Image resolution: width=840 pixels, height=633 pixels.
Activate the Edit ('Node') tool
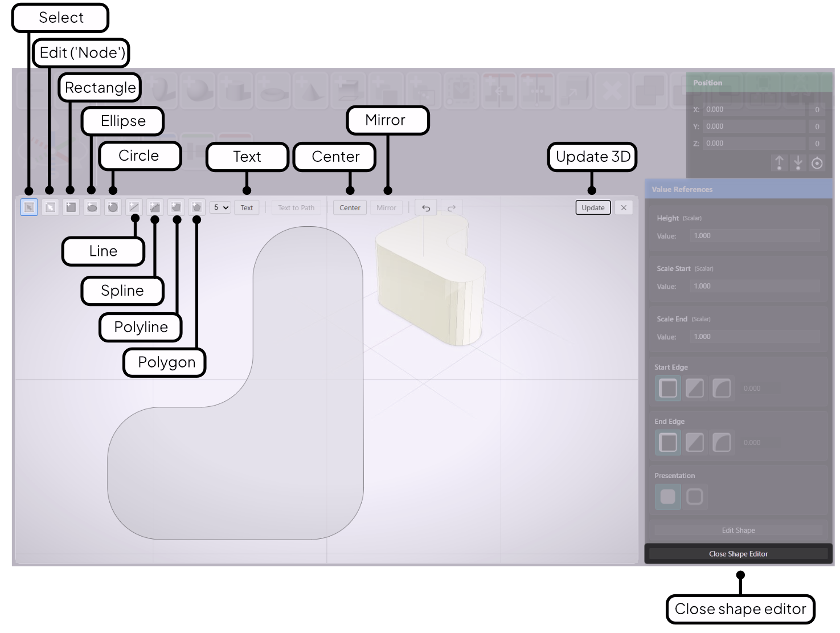point(50,207)
